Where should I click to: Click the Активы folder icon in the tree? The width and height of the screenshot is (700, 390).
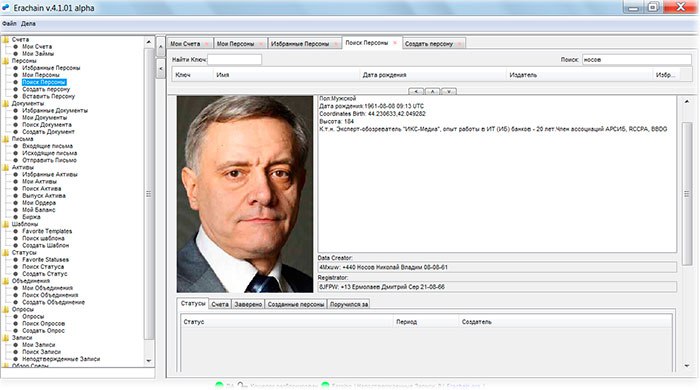click(x=5, y=167)
